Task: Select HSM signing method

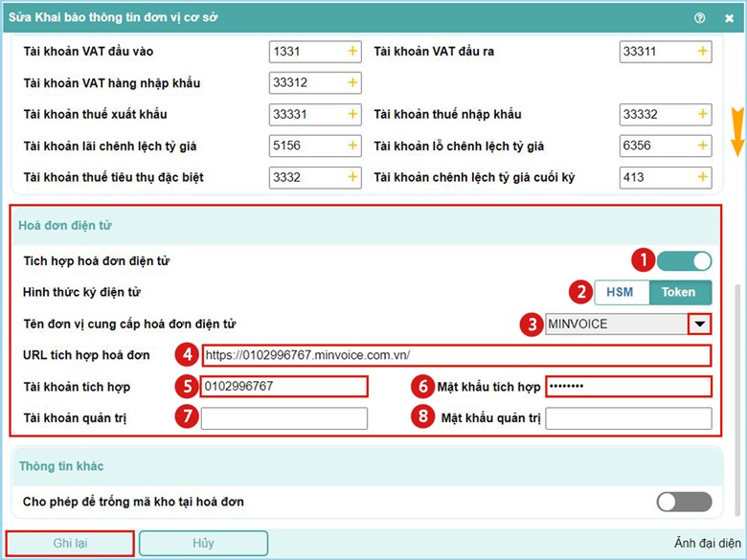Action: coord(621,292)
